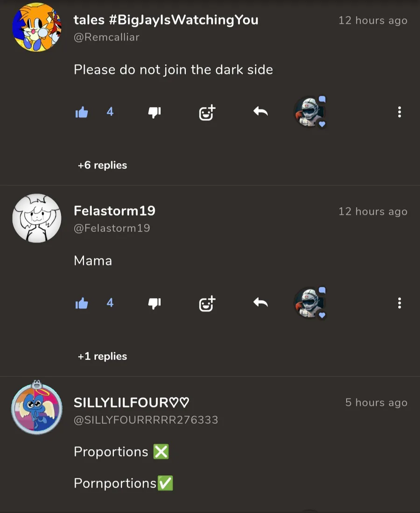Reply to tales' dark side comment

(x=260, y=112)
